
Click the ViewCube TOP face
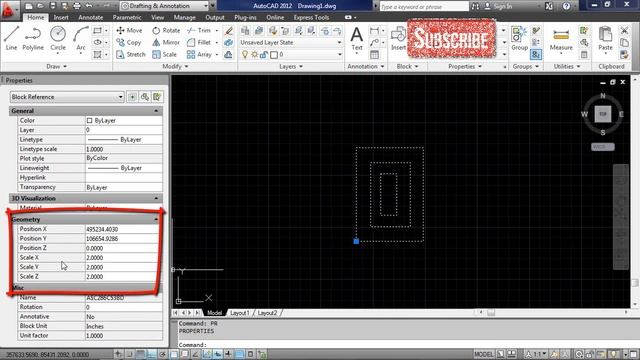coord(603,114)
